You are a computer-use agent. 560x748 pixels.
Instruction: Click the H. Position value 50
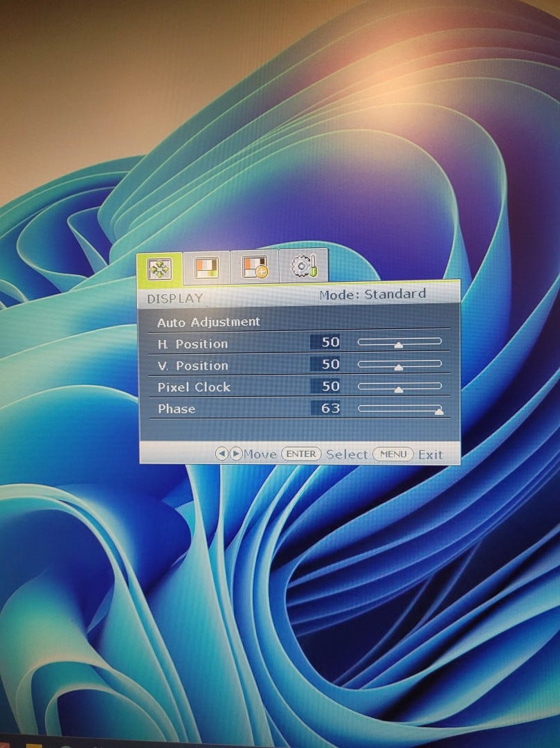325,342
